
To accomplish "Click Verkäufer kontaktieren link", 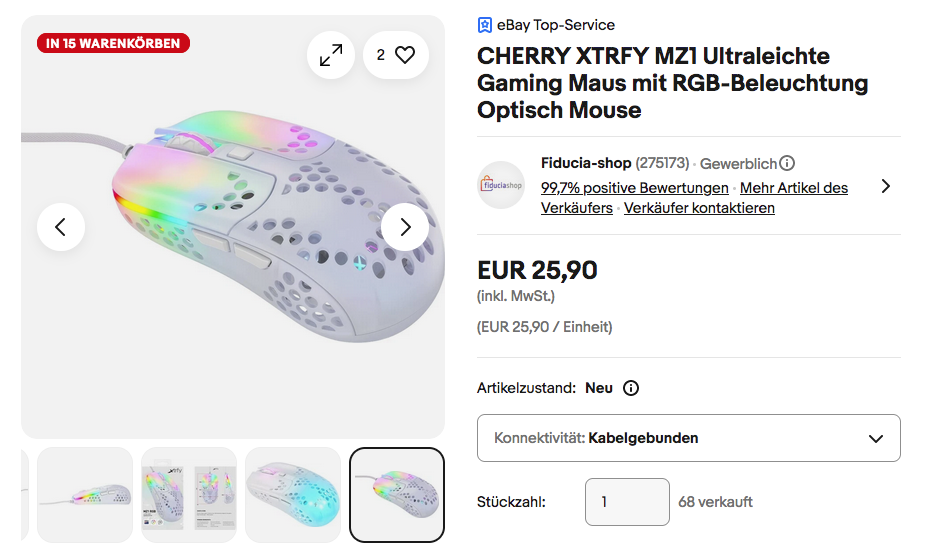I will [699, 208].
